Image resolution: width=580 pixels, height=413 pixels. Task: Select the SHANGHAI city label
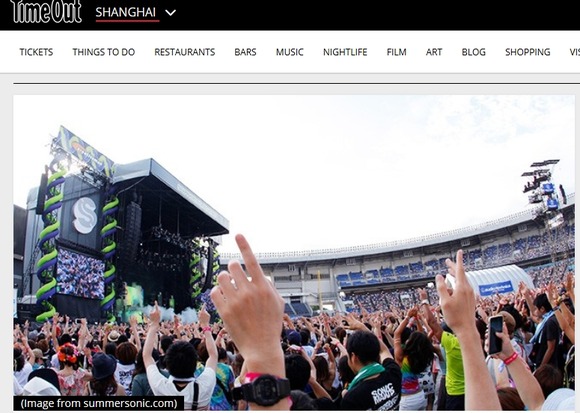[126, 13]
